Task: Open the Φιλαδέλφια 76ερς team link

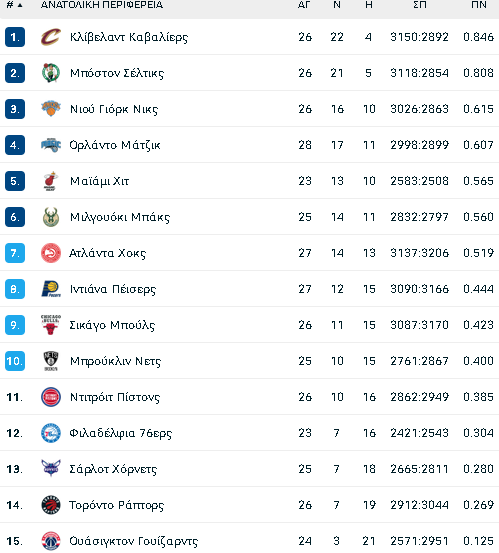Action: [x=121, y=433]
